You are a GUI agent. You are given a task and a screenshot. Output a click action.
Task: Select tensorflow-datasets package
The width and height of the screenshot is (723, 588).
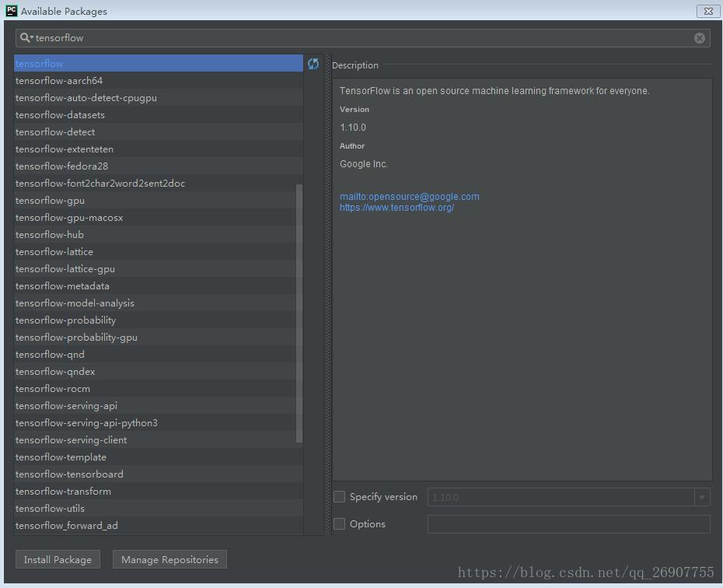tap(158, 115)
